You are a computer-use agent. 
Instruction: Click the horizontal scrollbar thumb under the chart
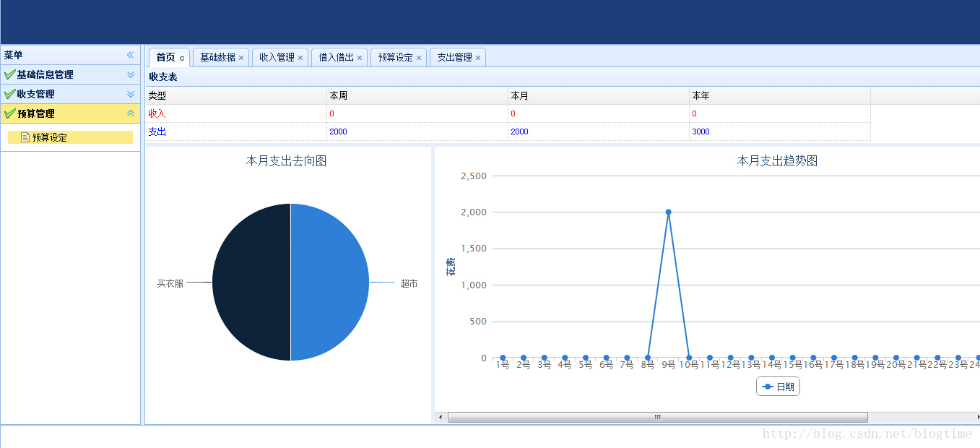(x=658, y=418)
